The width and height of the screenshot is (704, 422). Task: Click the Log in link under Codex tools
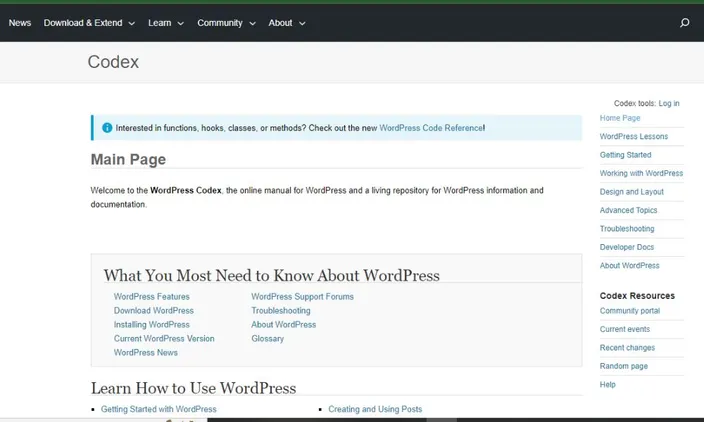point(669,103)
